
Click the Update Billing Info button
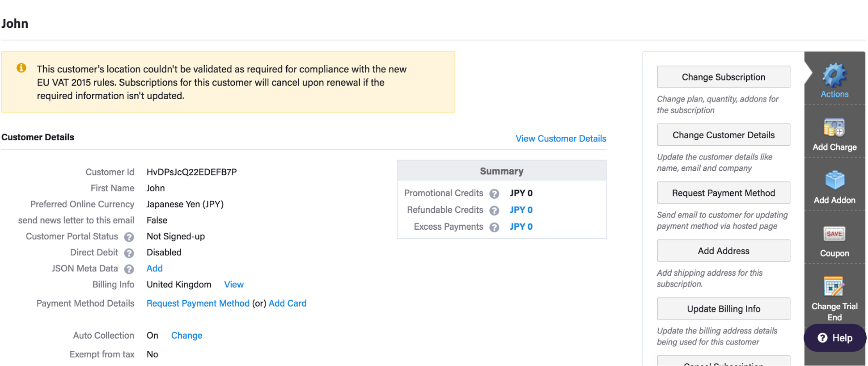723,309
